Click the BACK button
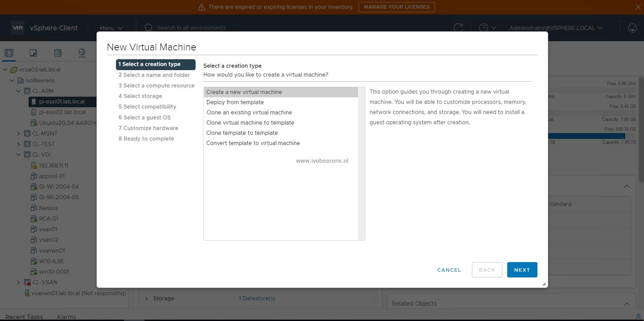Image resolution: width=644 pixels, height=321 pixels. (487, 270)
